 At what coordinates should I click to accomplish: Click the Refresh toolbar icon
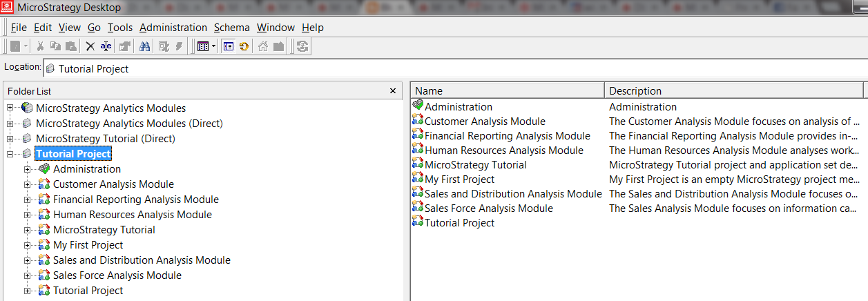pos(244,47)
